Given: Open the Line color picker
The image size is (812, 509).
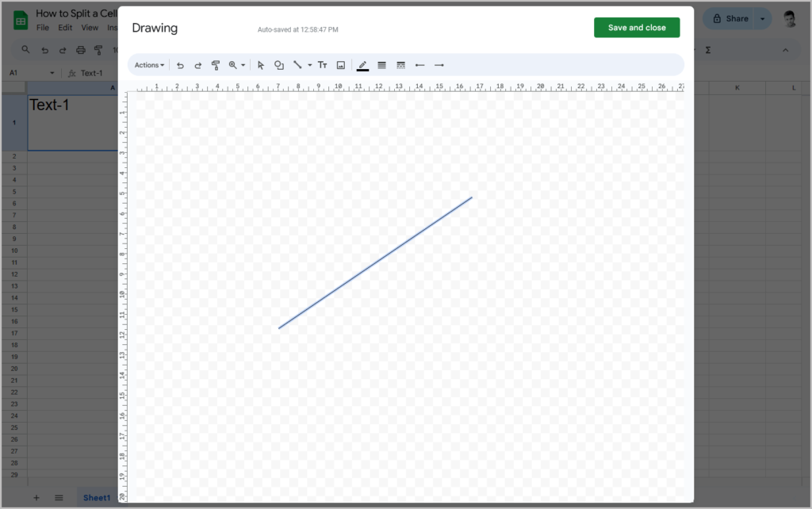Looking at the screenshot, I should pyautogui.click(x=362, y=65).
